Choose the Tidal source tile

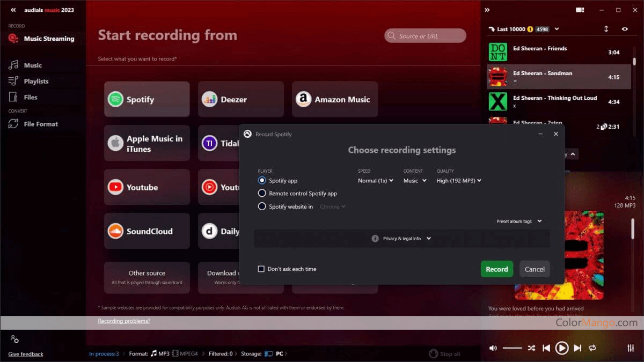[x=219, y=143]
